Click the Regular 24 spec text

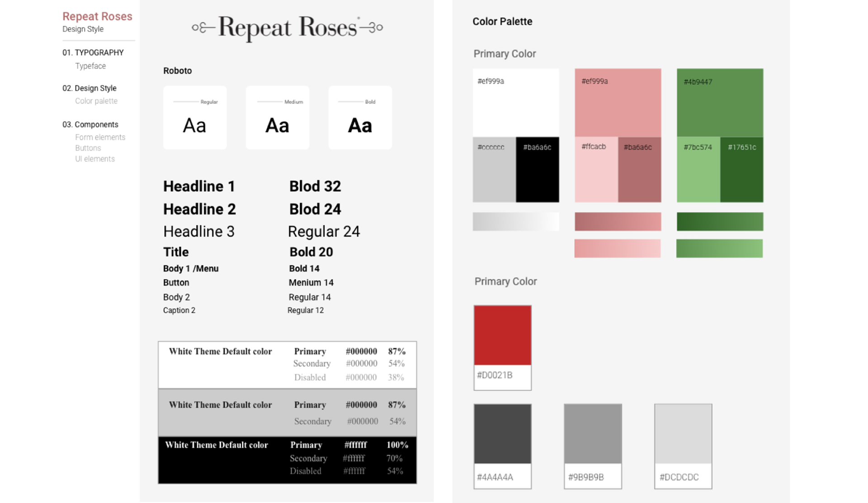click(x=324, y=232)
